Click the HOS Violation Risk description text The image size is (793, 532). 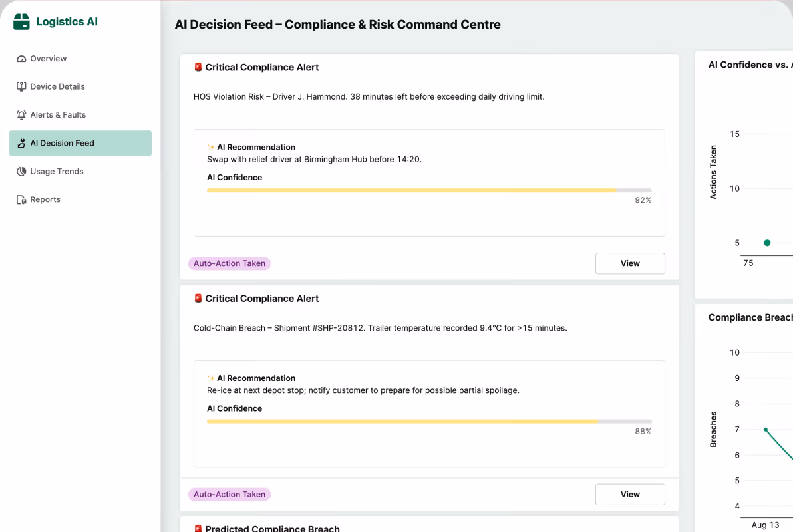[x=369, y=96]
